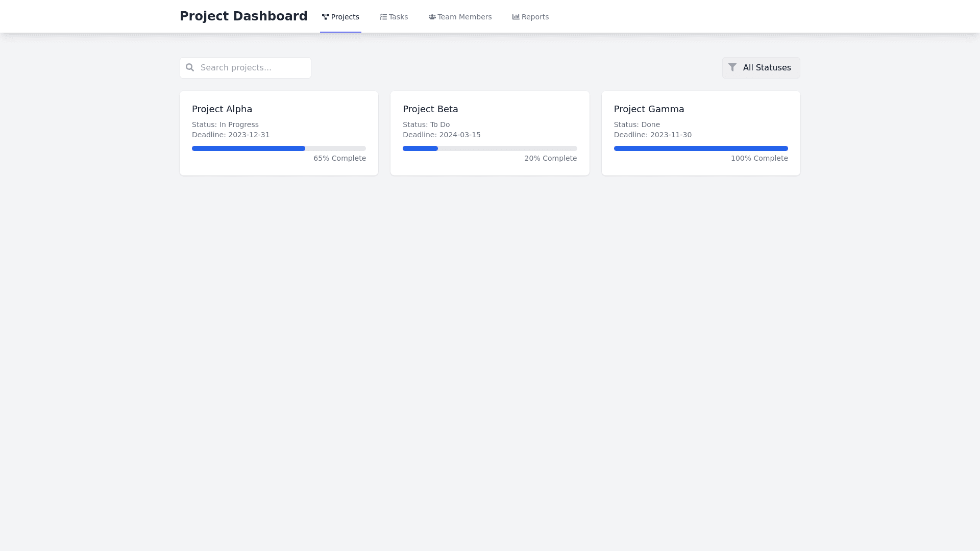Screen dimensions: 980x551
Task: Click the magnifying glass search icon
Action: coord(190,67)
